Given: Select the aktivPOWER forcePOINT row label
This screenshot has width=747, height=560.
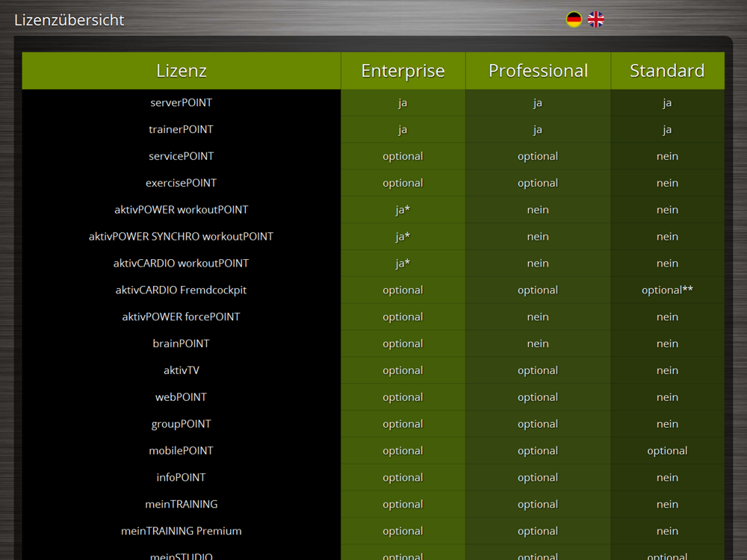Looking at the screenshot, I should (181, 316).
